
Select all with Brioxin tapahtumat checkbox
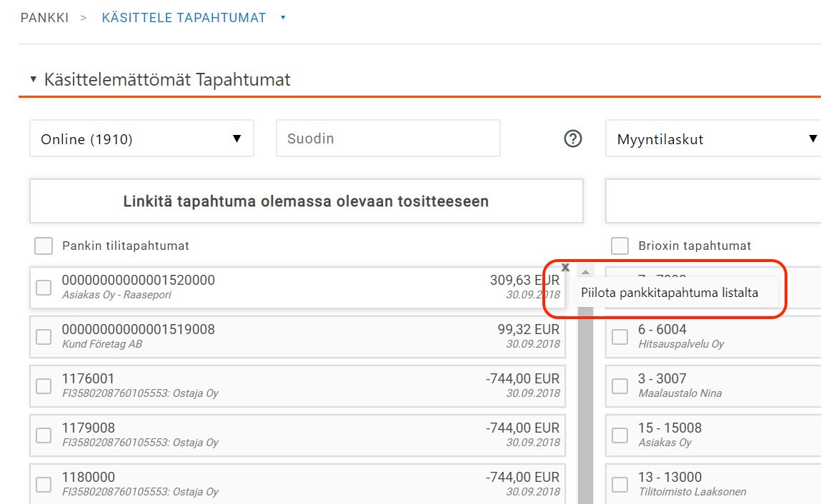click(x=620, y=246)
